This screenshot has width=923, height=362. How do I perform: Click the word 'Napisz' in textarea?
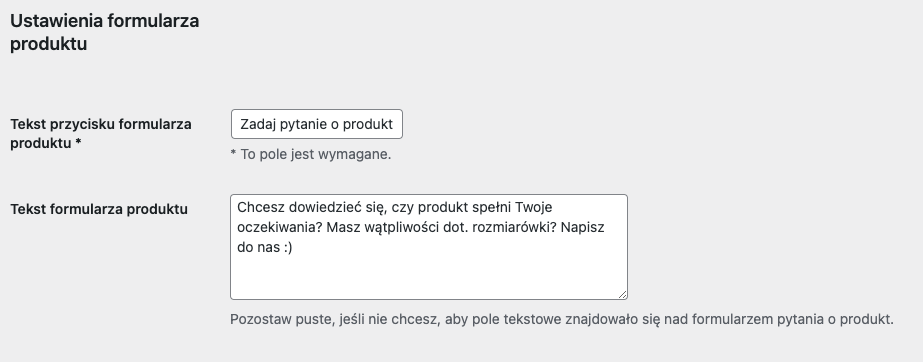point(582,227)
